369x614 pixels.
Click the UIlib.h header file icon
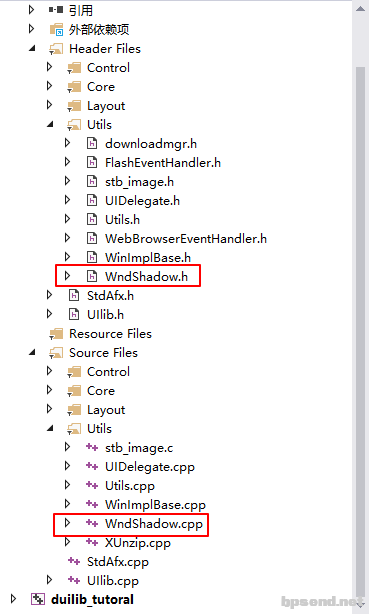(x=74, y=314)
